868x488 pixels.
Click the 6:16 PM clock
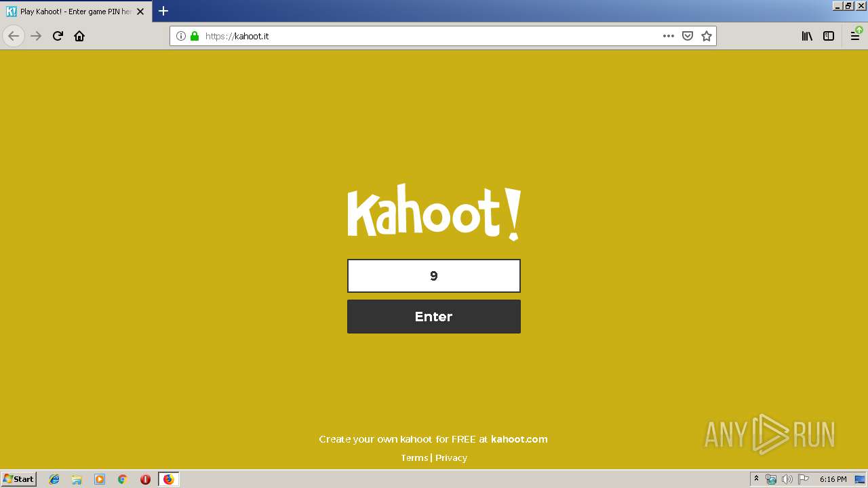pyautogui.click(x=833, y=479)
